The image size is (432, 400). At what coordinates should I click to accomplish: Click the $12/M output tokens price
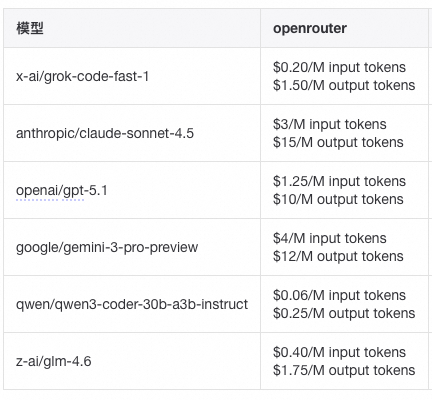click(338, 256)
